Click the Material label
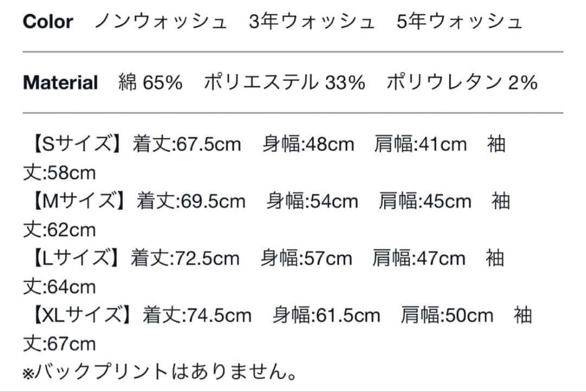586x392 pixels. coord(60,83)
